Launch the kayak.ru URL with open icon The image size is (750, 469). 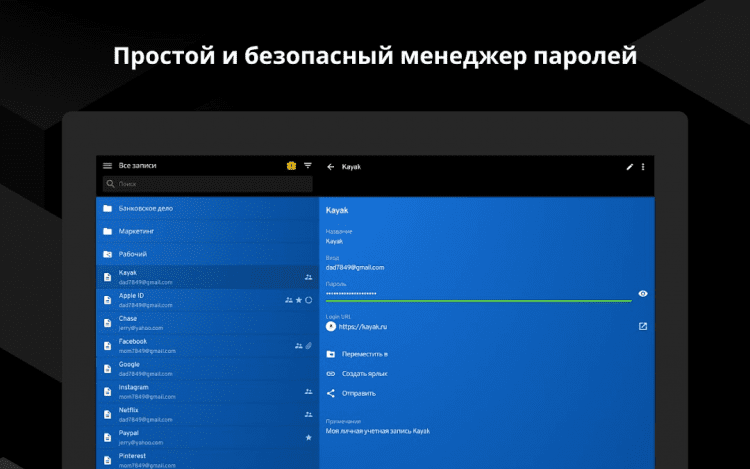[x=643, y=326]
